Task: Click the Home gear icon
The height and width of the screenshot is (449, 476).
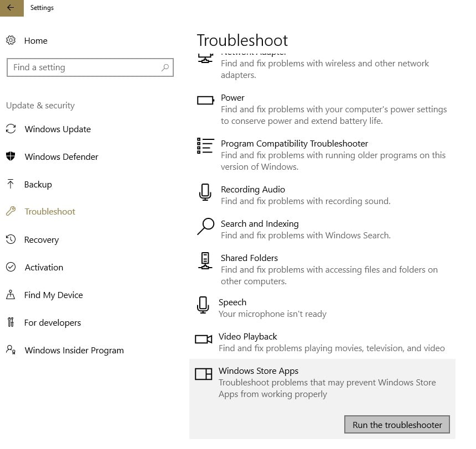Action: [11, 40]
